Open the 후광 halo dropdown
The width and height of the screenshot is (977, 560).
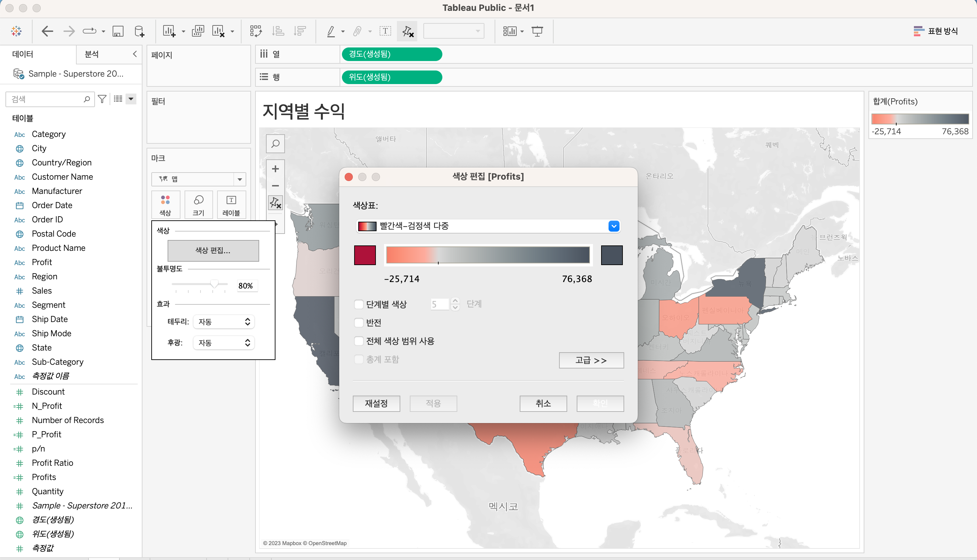pyautogui.click(x=224, y=343)
